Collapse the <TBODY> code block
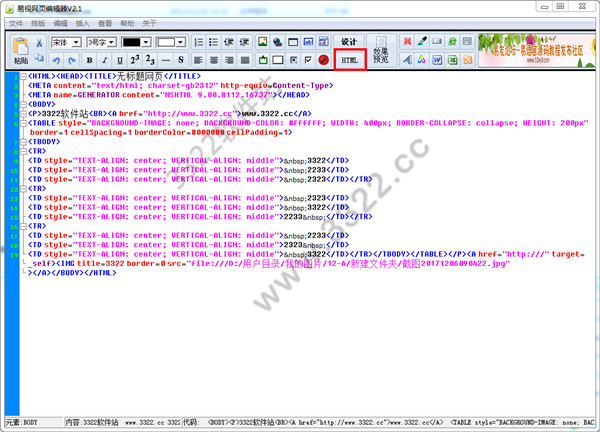The image size is (600, 432). coord(23,142)
